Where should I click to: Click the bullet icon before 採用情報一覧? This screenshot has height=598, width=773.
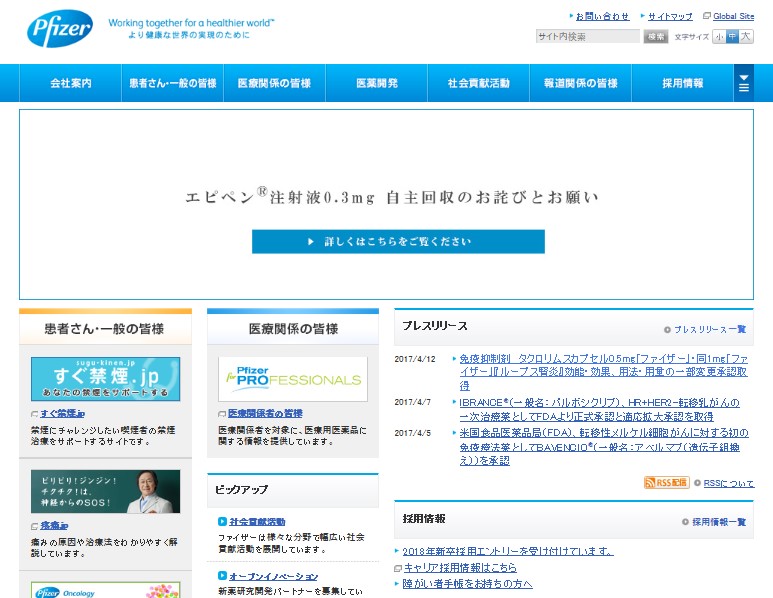click(685, 522)
